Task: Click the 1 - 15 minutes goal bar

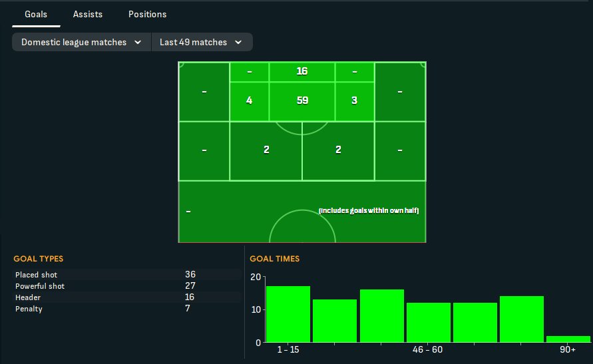Action: (288, 314)
